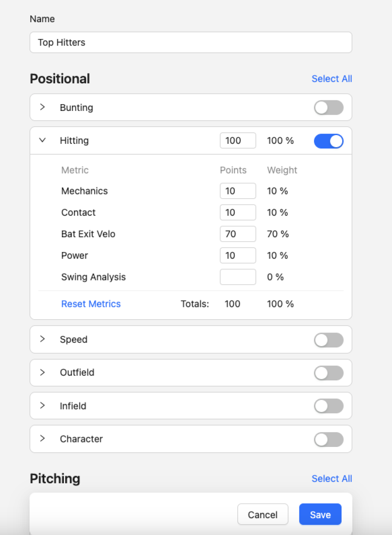Click Select All for Positional section
392x535 pixels.
(332, 79)
